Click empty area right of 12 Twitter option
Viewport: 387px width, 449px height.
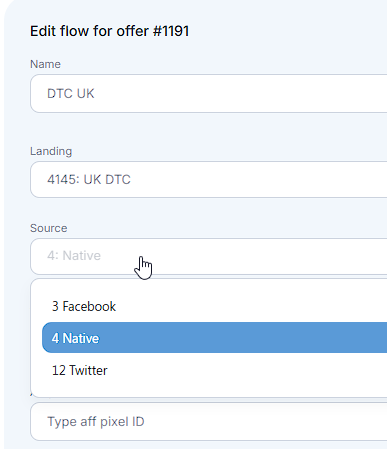coord(247,370)
